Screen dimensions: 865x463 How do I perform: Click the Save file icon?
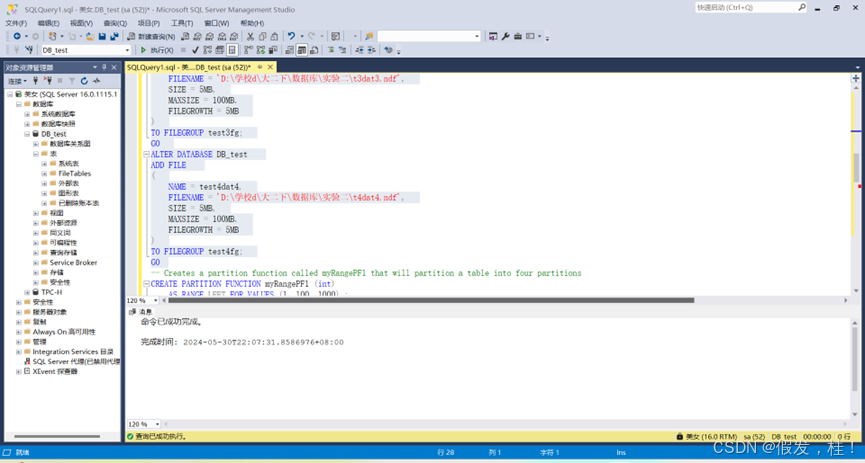(102, 36)
